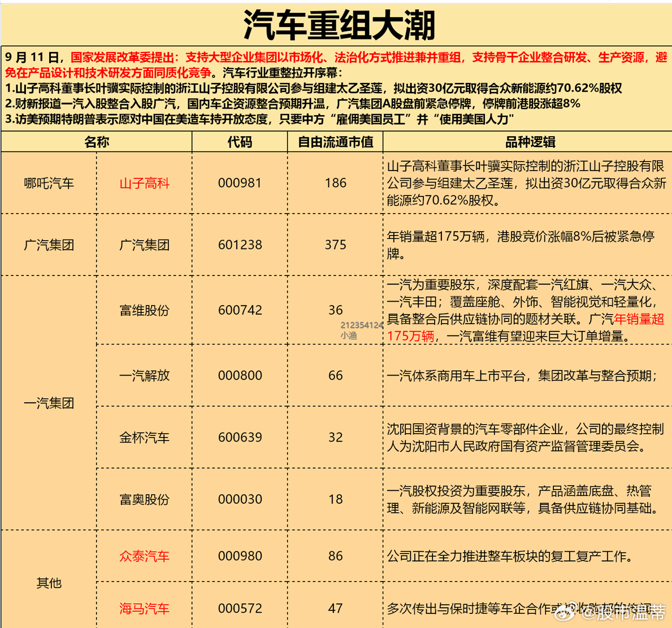
Task: Click note 3 about 特朗普
Action: click(259, 119)
